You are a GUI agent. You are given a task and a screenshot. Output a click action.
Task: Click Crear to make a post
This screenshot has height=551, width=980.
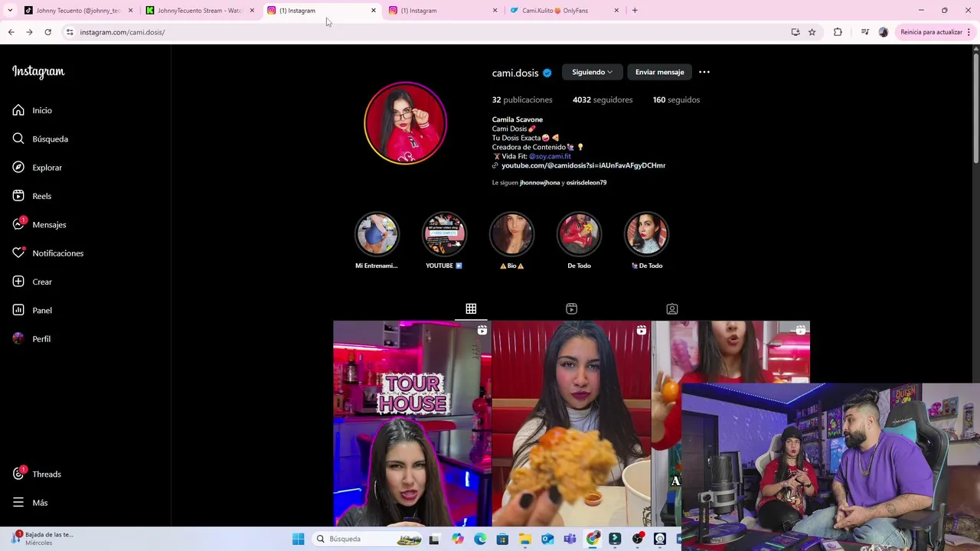[32, 282]
